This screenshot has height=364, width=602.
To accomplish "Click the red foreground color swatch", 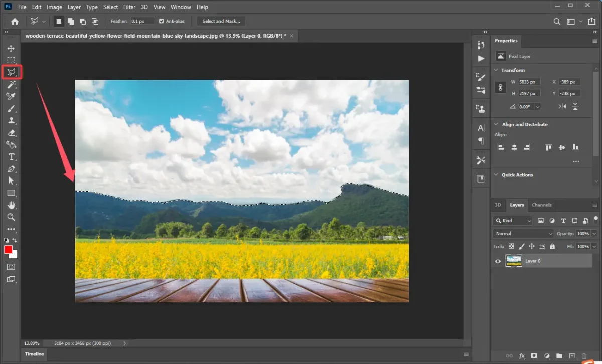I will pyautogui.click(x=9, y=250).
